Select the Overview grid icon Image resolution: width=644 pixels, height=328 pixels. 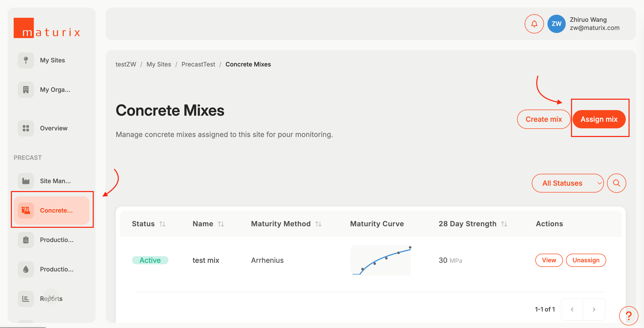pyautogui.click(x=26, y=128)
